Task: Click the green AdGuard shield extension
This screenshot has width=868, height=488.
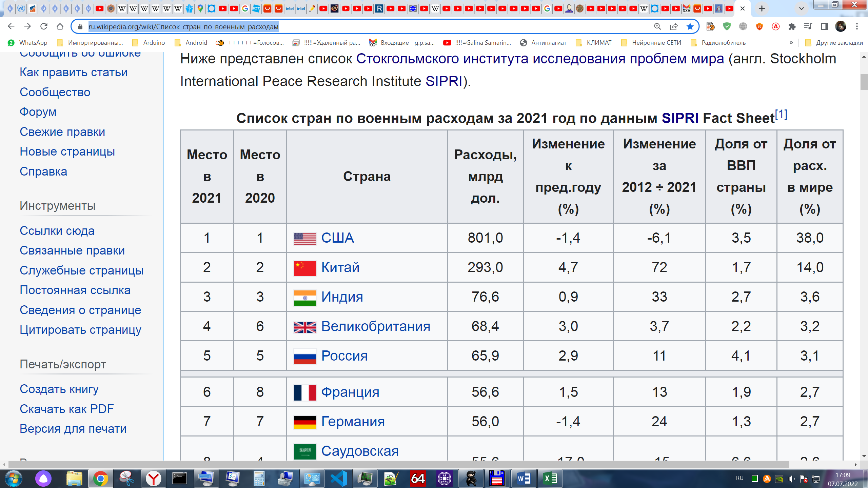Action: coord(727,26)
